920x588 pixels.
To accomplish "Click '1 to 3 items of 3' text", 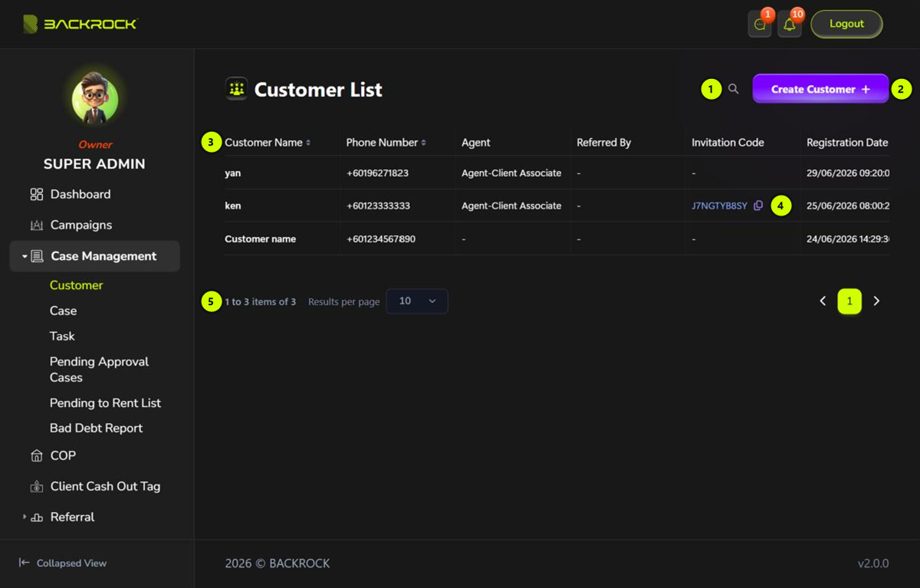I will click(x=260, y=301).
